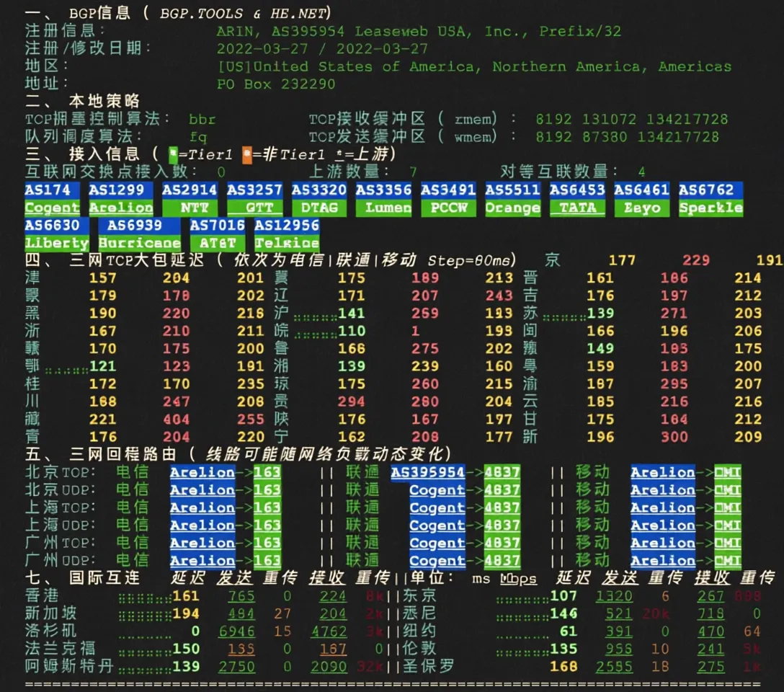Click the AS6453 badge
784x692 pixels.
[577, 190]
